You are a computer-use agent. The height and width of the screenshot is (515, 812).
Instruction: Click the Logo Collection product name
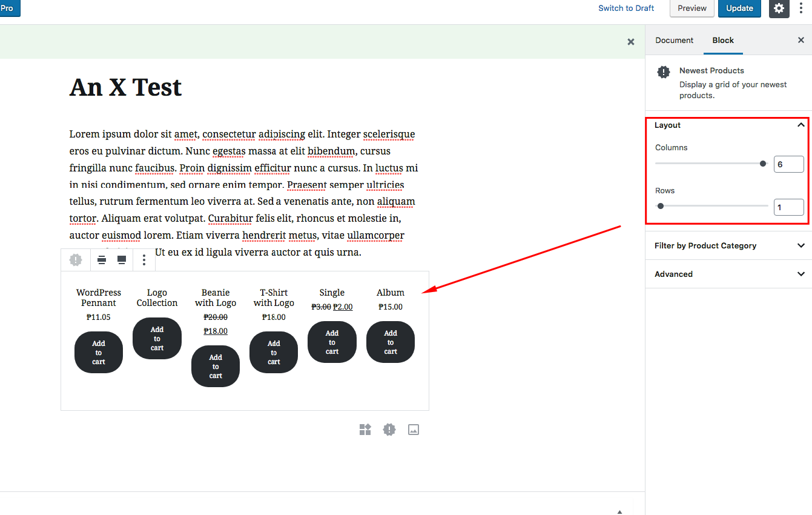pyautogui.click(x=157, y=297)
